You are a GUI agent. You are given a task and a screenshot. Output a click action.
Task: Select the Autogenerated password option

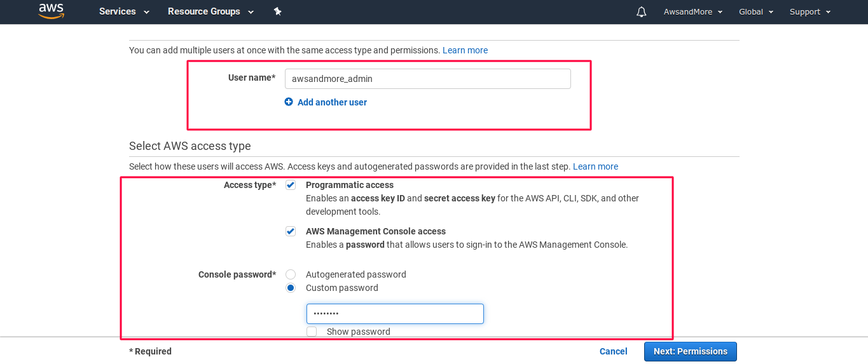point(291,274)
